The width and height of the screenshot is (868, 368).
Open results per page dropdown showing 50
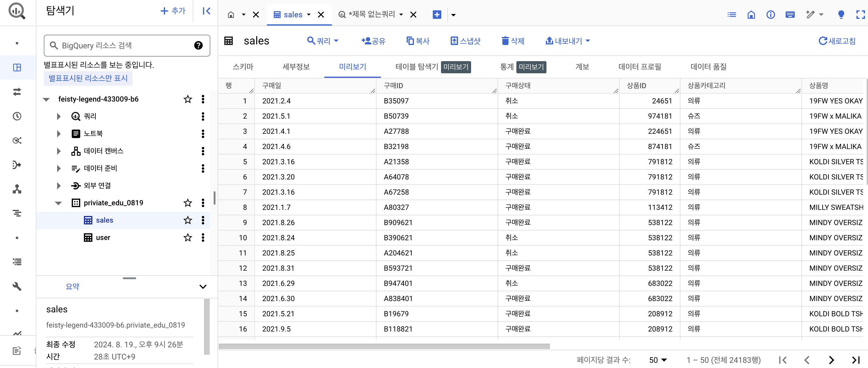point(658,360)
